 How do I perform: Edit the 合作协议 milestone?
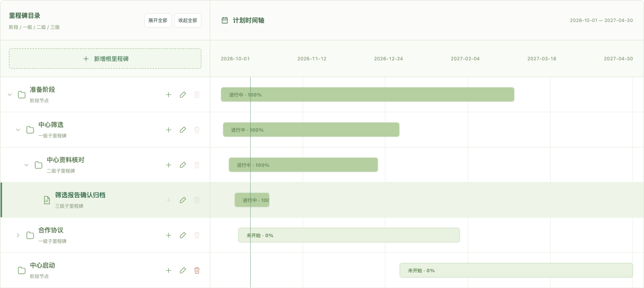click(x=183, y=236)
